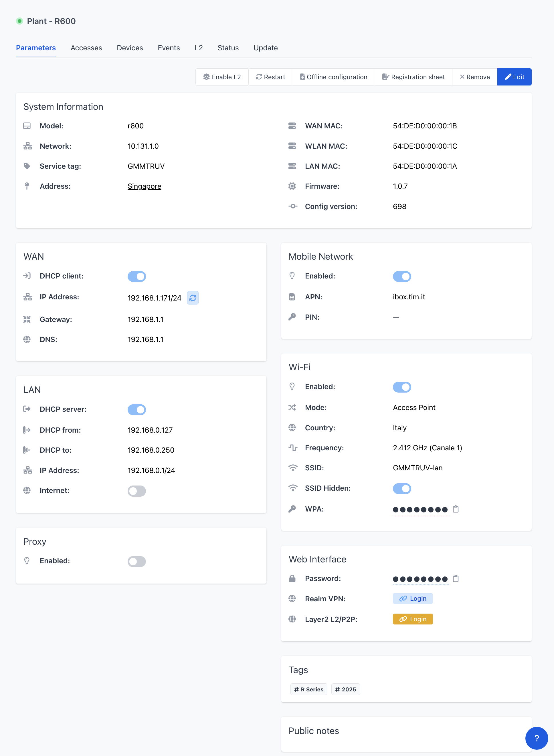The width and height of the screenshot is (554, 756).
Task: Toggle the Wi-Fi SSID Hidden switch
Action: click(401, 488)
